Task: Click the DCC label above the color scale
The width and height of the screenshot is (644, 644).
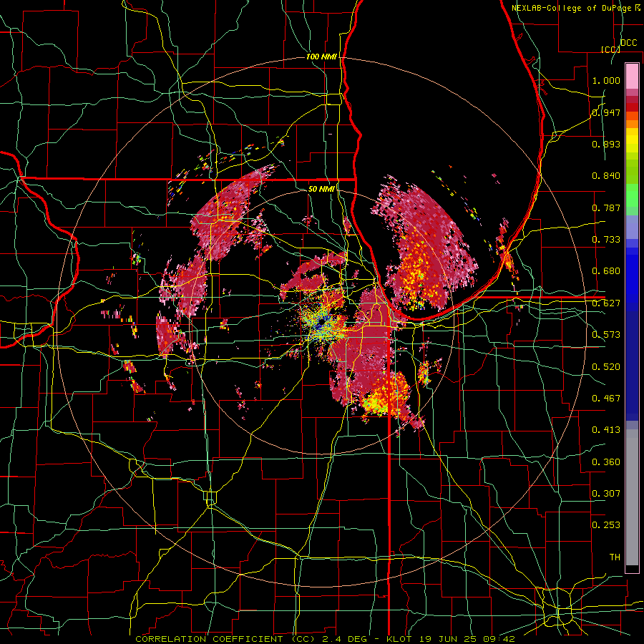Action: point(628,43)
